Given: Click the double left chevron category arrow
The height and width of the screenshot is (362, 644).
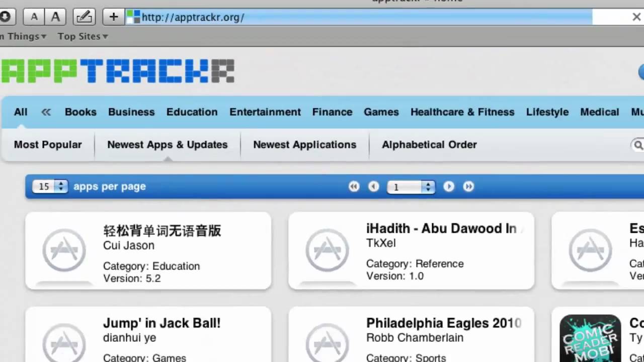Looking at the screenshot, I should pos(46,112).
